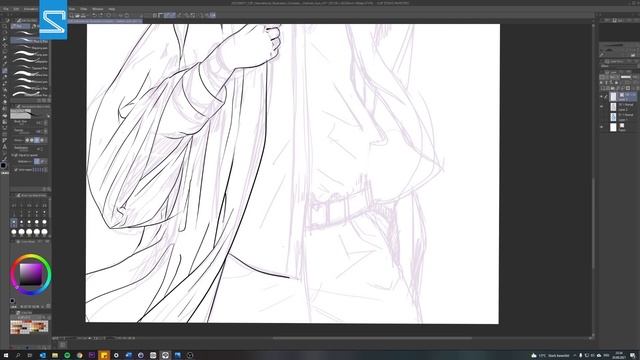640x360 pixels.
Task: Toggle the Paper layer visibility eye
Action: coord(601,127)
